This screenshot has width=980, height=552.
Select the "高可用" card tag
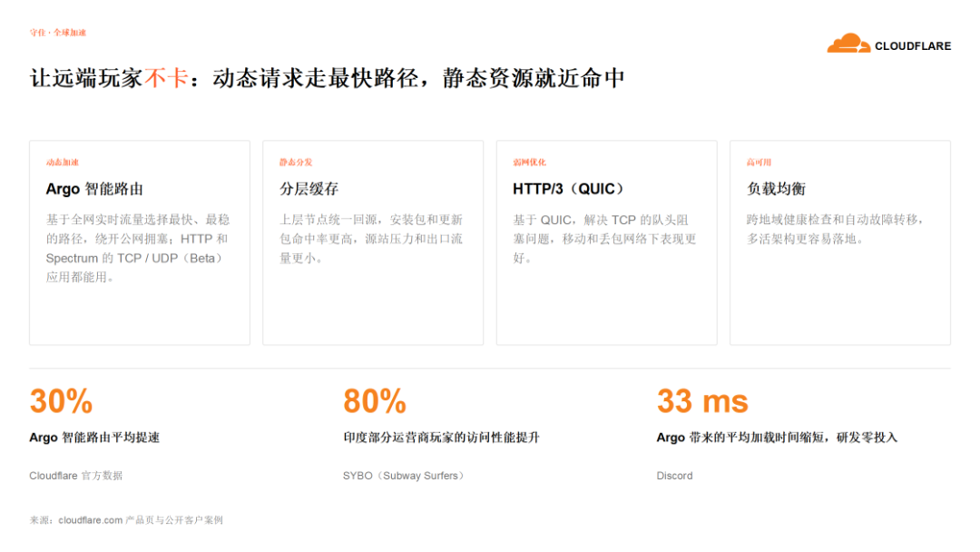tap(759, 163)
